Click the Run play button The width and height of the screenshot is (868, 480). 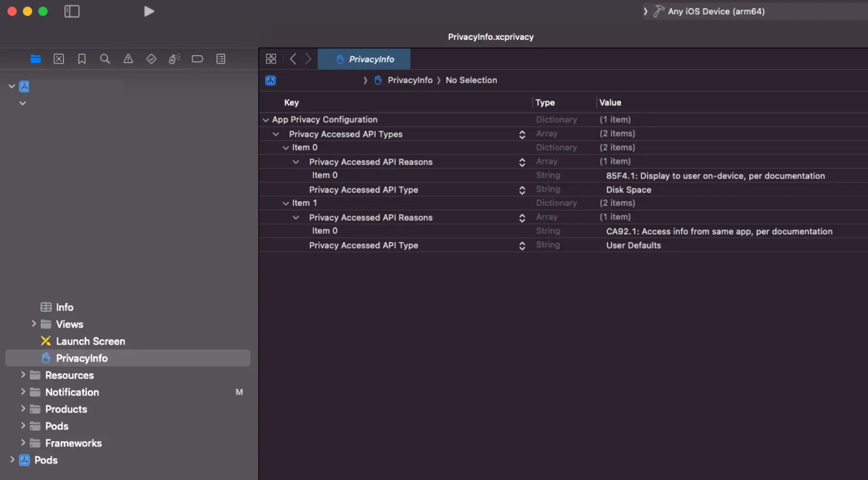[149, 11]
